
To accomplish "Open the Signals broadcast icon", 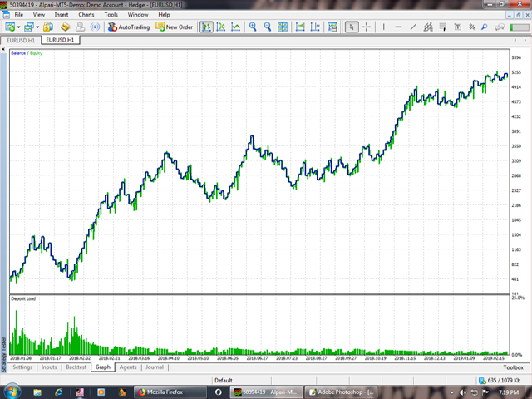I will coord(96,27).
